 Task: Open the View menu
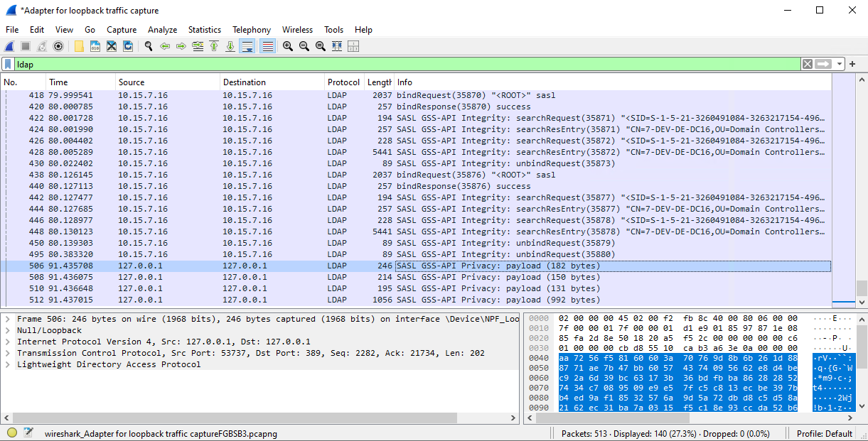(64, 30)
